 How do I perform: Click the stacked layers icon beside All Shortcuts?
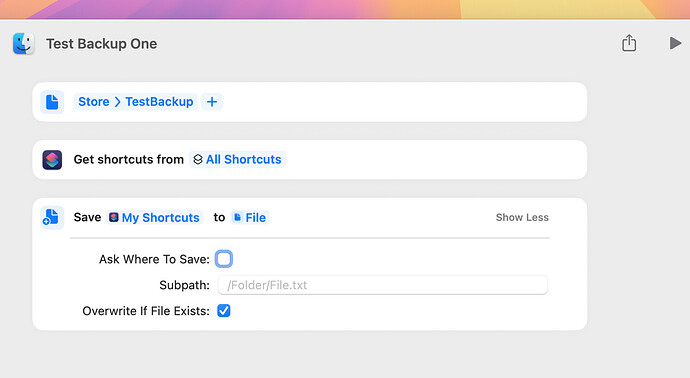pyautogui.click(x=198, y=159)
